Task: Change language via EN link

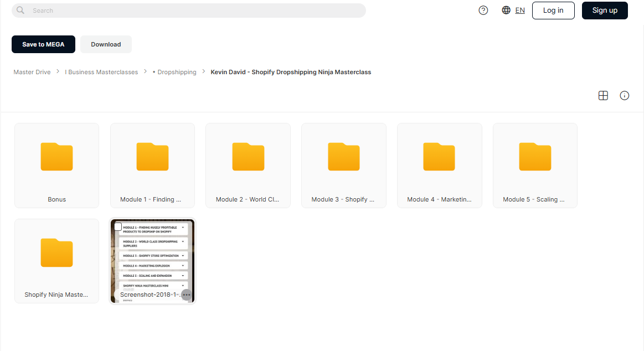Action: coord(520,11)
